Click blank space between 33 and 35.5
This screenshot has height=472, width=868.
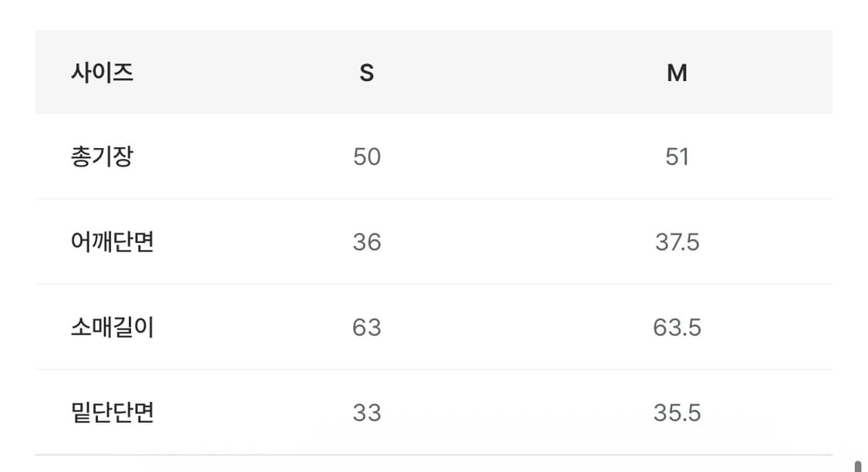coord(522,413)
